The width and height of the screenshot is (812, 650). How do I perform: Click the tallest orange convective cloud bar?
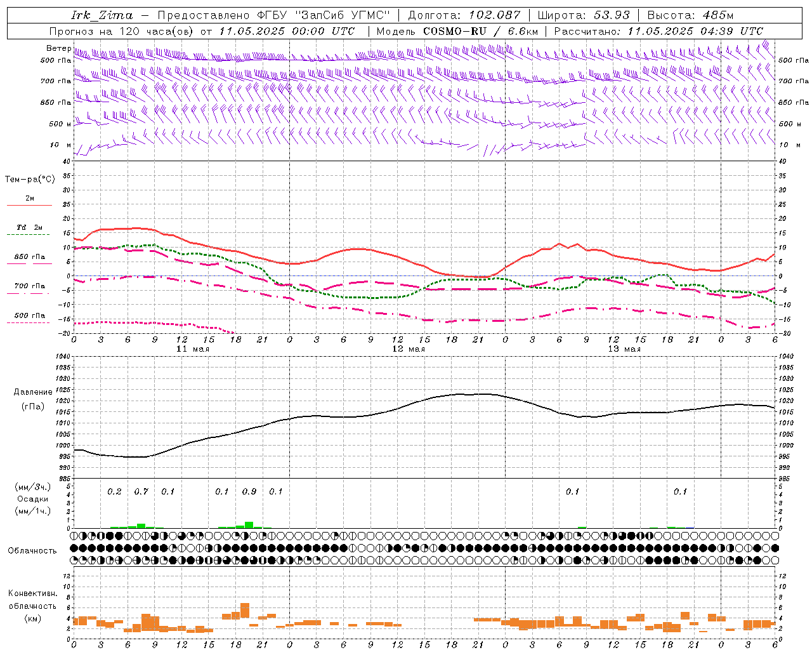click(245, 611)
